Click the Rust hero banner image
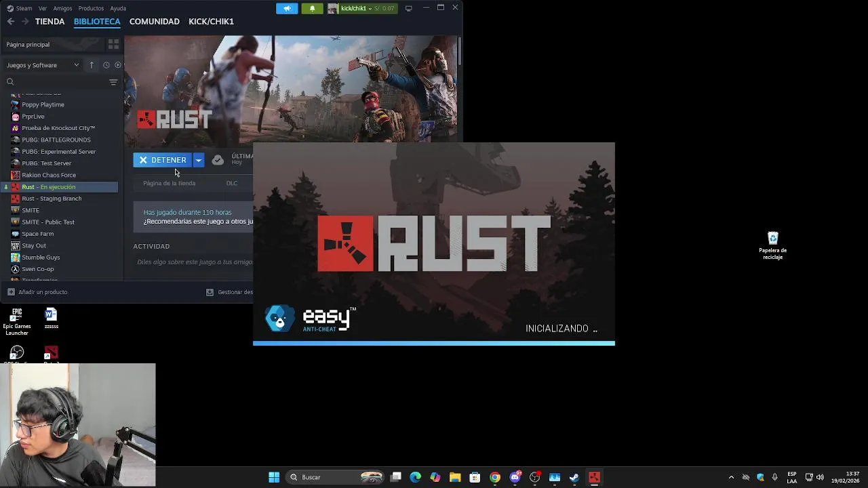This screenshot has width=868, height=488. click(290, 88)
